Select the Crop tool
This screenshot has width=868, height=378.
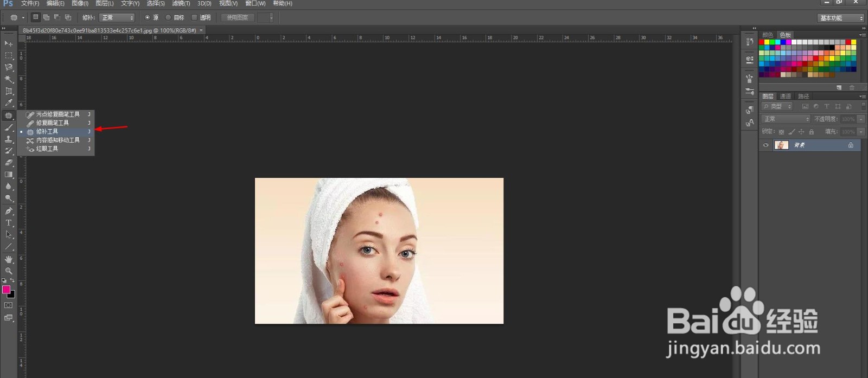pyautogui.click(x=9, y=91)
